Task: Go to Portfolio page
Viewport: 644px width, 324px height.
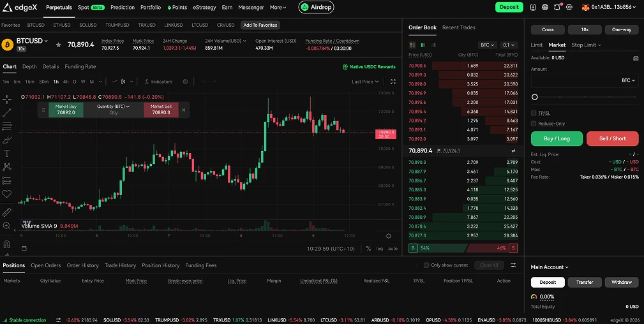Action: point(151,8)
